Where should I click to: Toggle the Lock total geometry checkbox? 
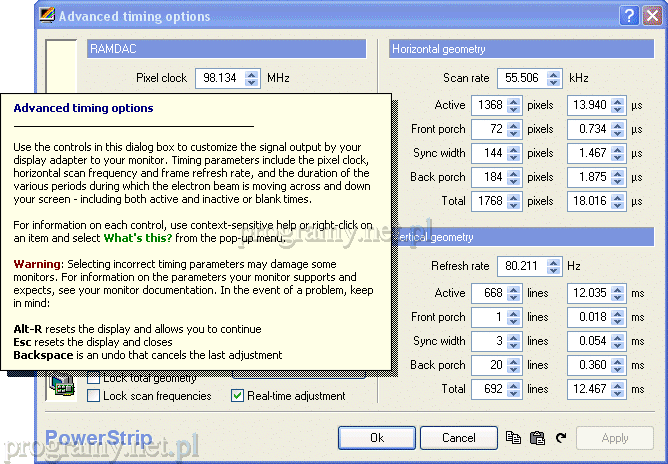94,378
